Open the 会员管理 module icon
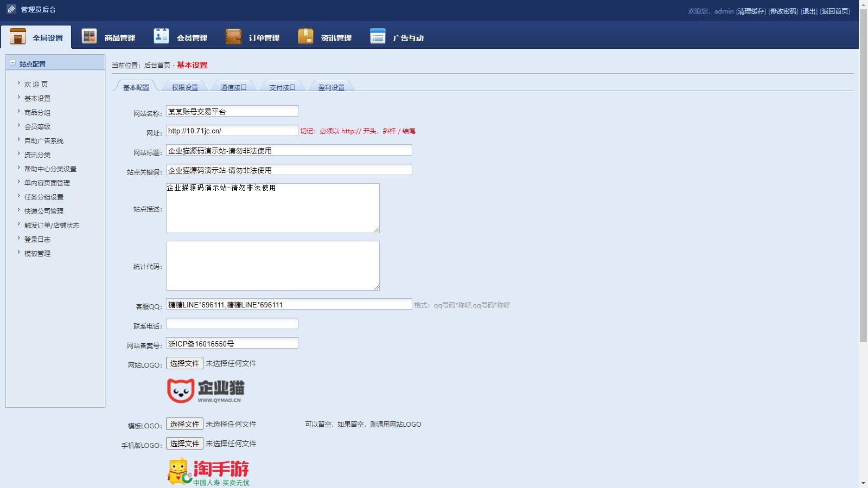Screen dimensions: 868x488 (160, 35)
